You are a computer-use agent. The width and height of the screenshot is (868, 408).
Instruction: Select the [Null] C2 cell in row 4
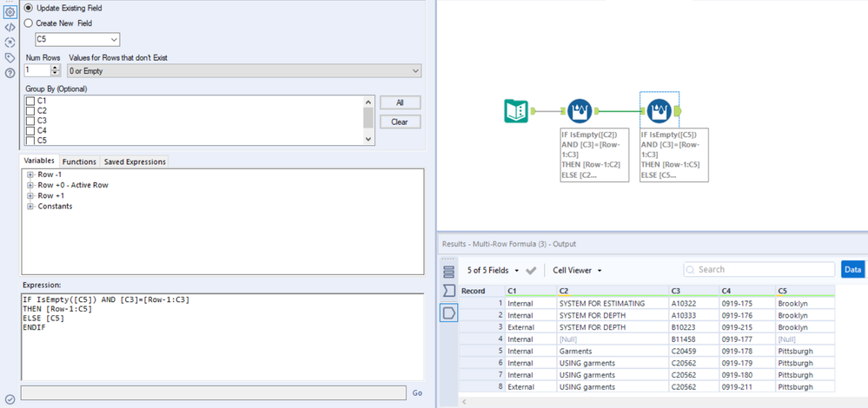point(613,339)
